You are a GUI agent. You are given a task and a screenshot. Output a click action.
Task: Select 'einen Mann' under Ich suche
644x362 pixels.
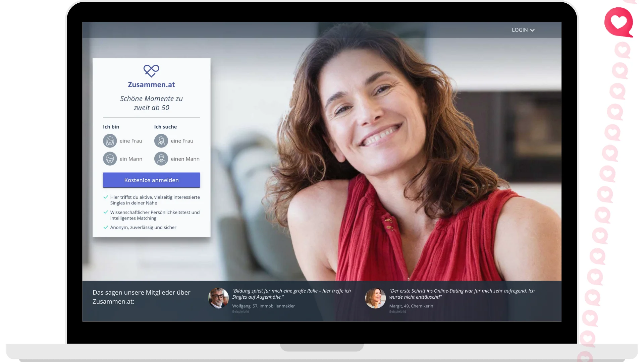(177, 159)
